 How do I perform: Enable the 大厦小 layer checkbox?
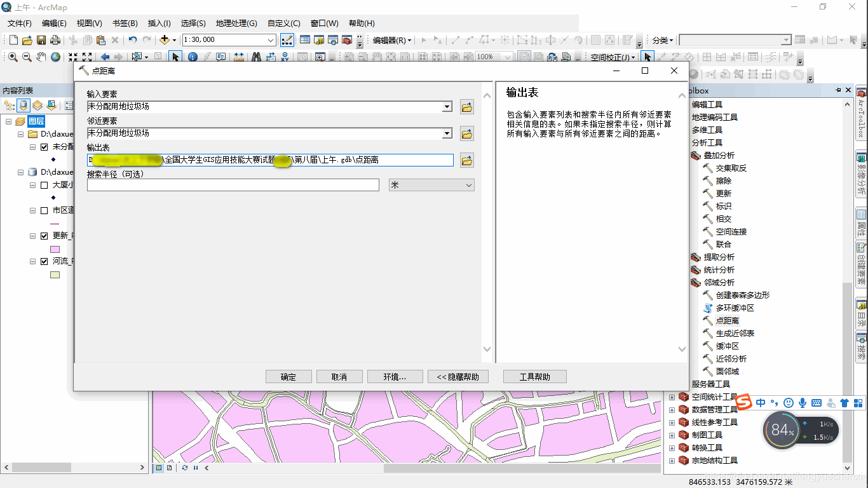click(x=44, y=185)
